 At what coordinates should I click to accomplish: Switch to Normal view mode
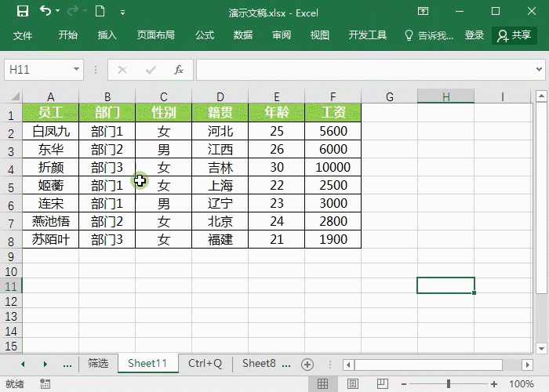(x=322, y=384)
